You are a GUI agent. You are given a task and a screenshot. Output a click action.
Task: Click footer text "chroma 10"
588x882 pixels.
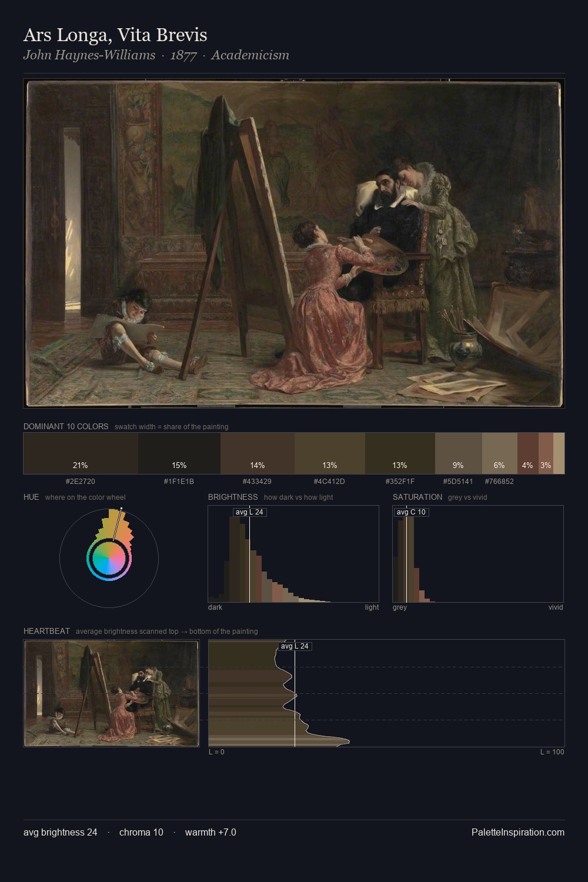coord(141,832)
